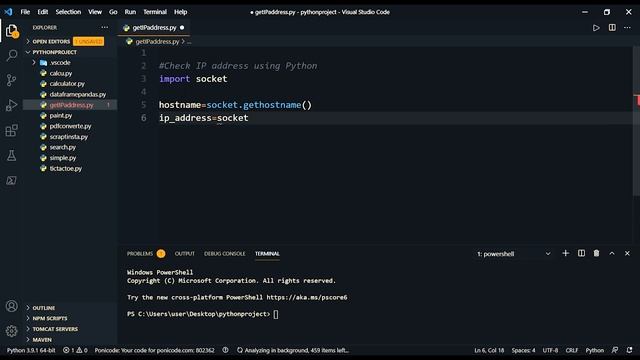The width and height of the screenshot is (640, 360).
Task: Open the Run menu
Action: (130, 12)
